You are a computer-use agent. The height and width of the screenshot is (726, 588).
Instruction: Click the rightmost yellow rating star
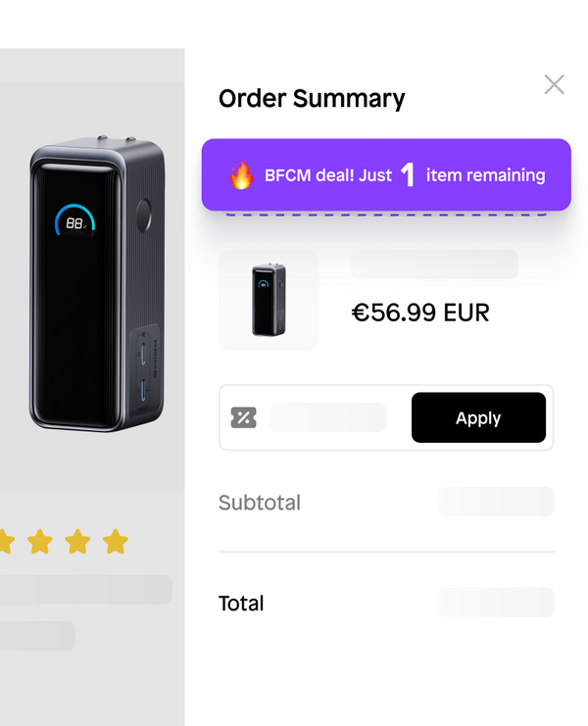tap(116, 541)
